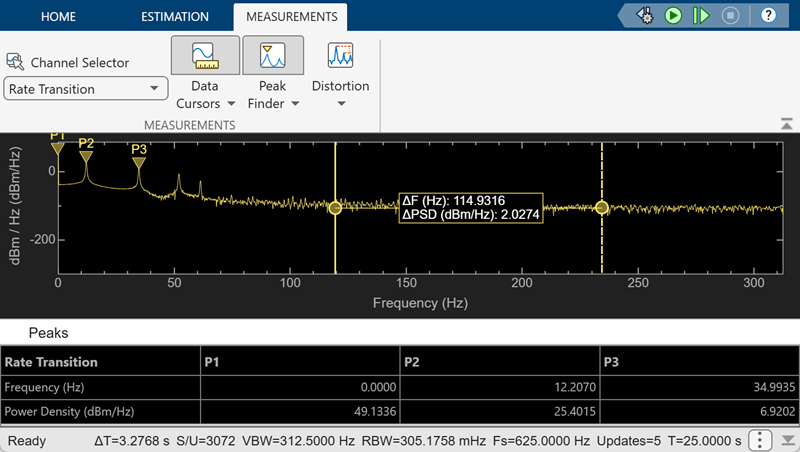Stop the simulation
800x452 pixels.
(x=730, y=15)
